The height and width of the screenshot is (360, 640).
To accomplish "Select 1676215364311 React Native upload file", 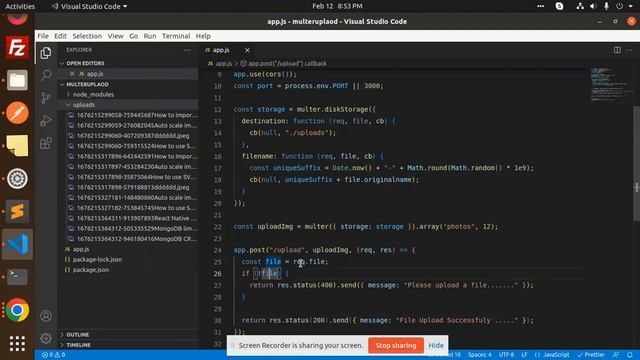I will [133, 218].
